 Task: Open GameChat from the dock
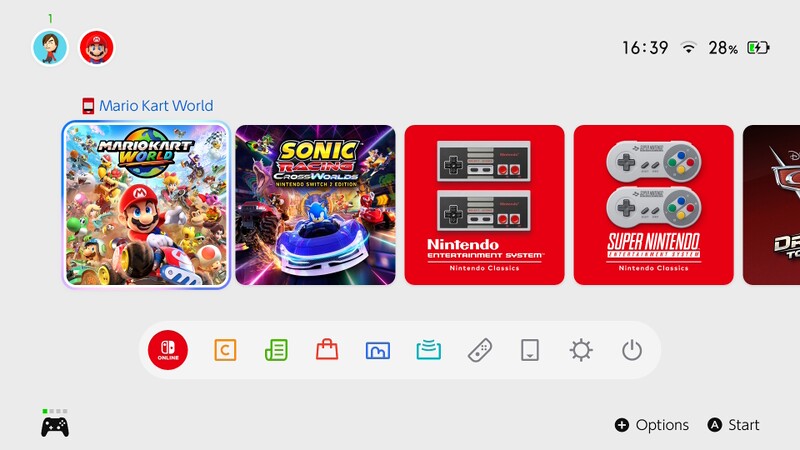pos(225,351)
